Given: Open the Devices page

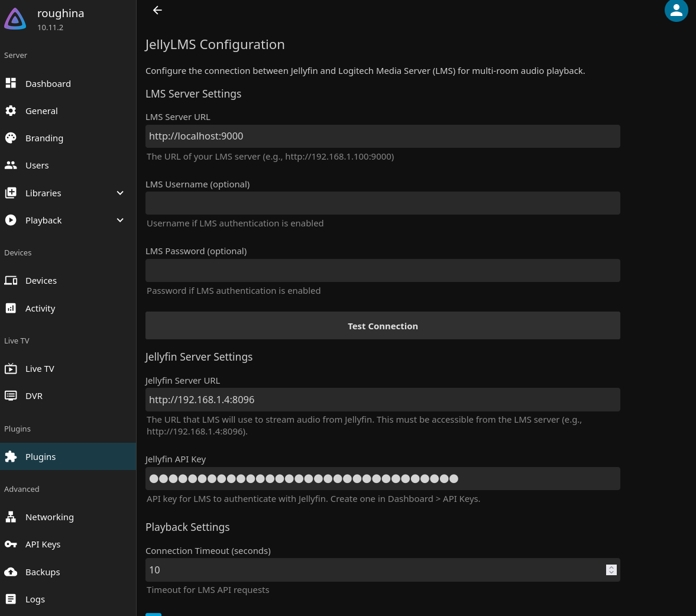Looking at the screenshot, I should 41,280.
